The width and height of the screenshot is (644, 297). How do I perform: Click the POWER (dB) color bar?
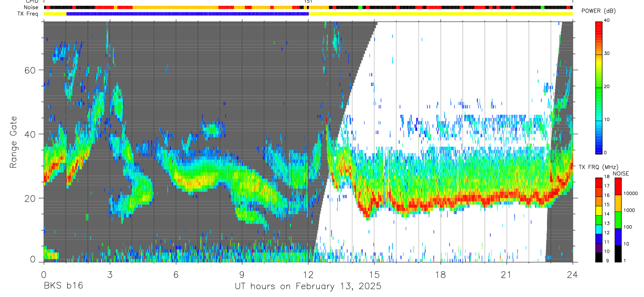(599, 87)
